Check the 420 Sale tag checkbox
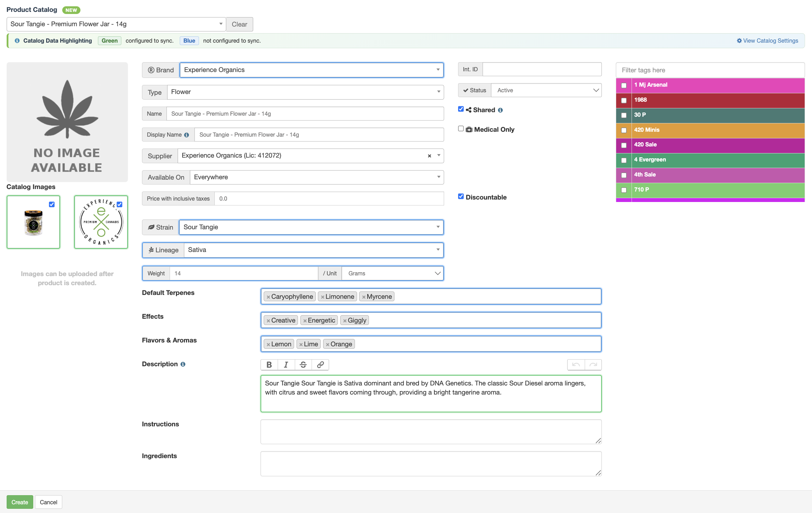The image size is (812, 513). point(624,145)
